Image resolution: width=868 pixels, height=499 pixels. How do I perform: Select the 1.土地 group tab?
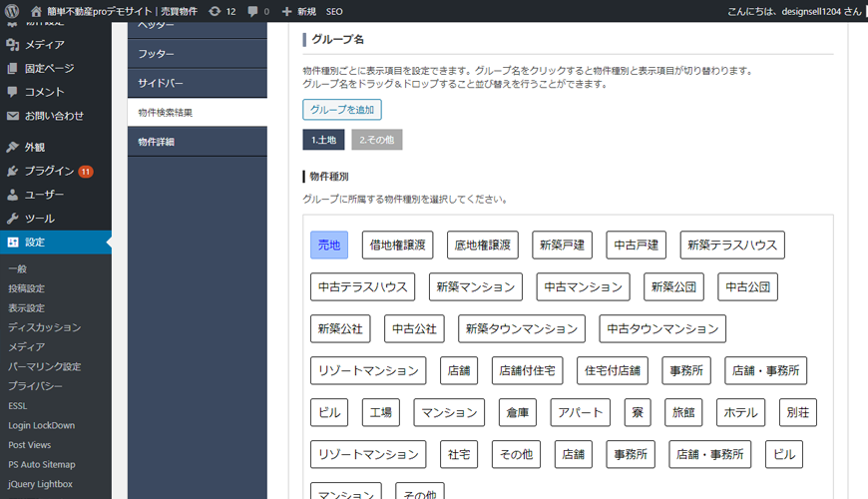coord(323,140)
